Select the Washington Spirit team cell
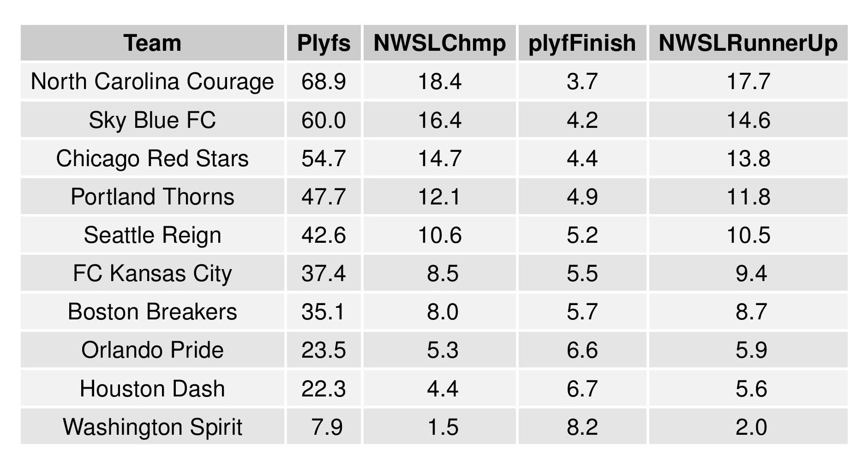The height and width of the screenshot is (468, 868). pyautogui.click(x=152, y=427)
